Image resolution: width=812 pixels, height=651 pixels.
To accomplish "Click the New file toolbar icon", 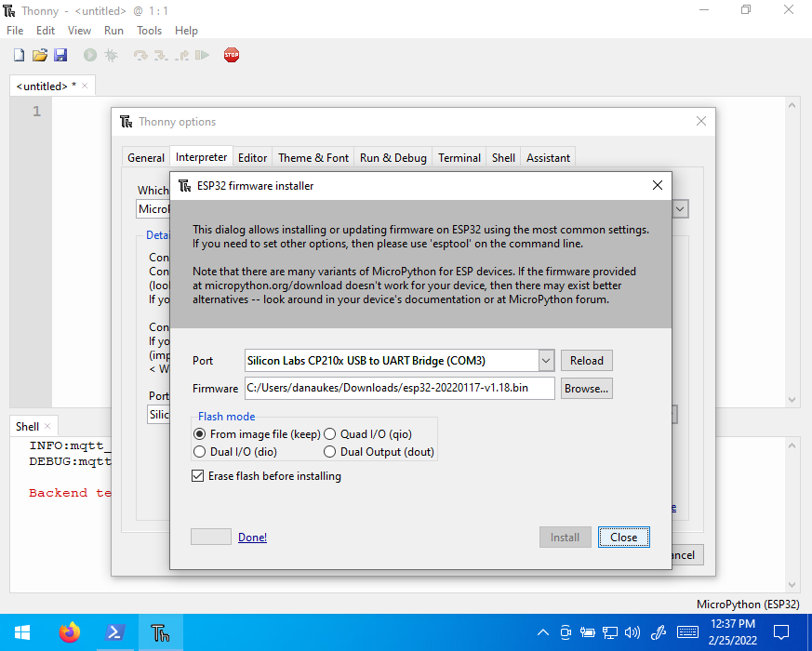I will (19, 55).
